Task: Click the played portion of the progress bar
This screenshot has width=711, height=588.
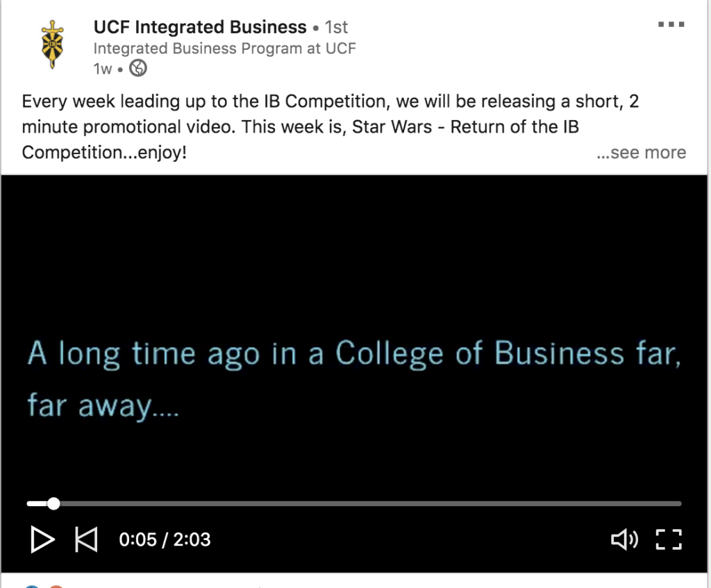Action: pyautogui.click(x=37, y=503)
